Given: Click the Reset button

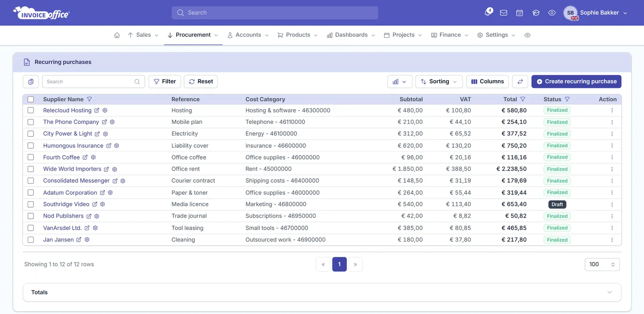Looking at the screenshot, I should [x=201, y=81].
